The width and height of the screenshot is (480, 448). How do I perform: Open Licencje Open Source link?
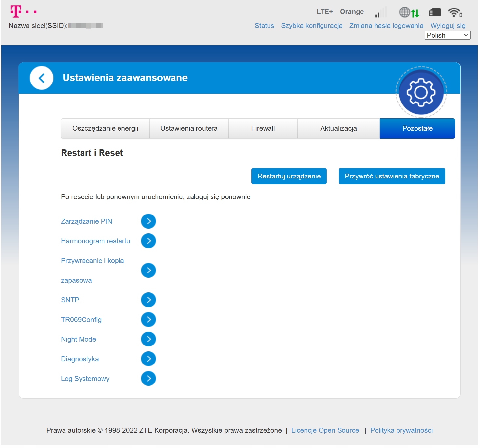click(325, 430)
